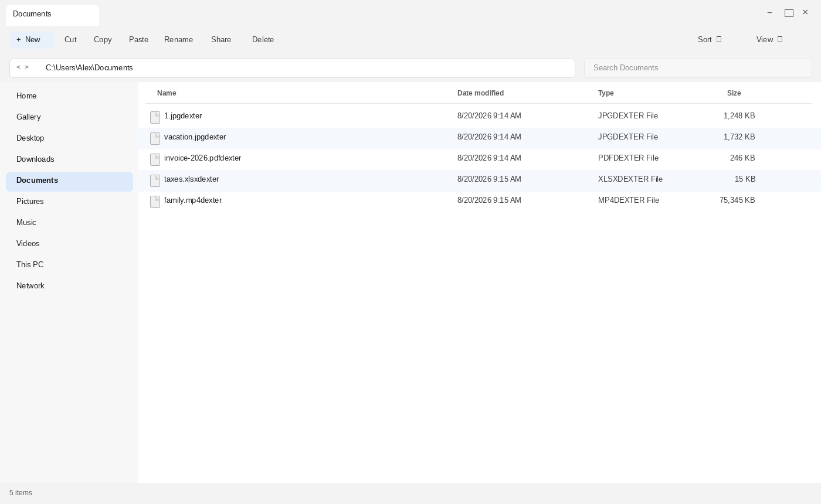The height and width of the screenshot is (504, 821).
Task: Close the Documents window
Action: 805,12
